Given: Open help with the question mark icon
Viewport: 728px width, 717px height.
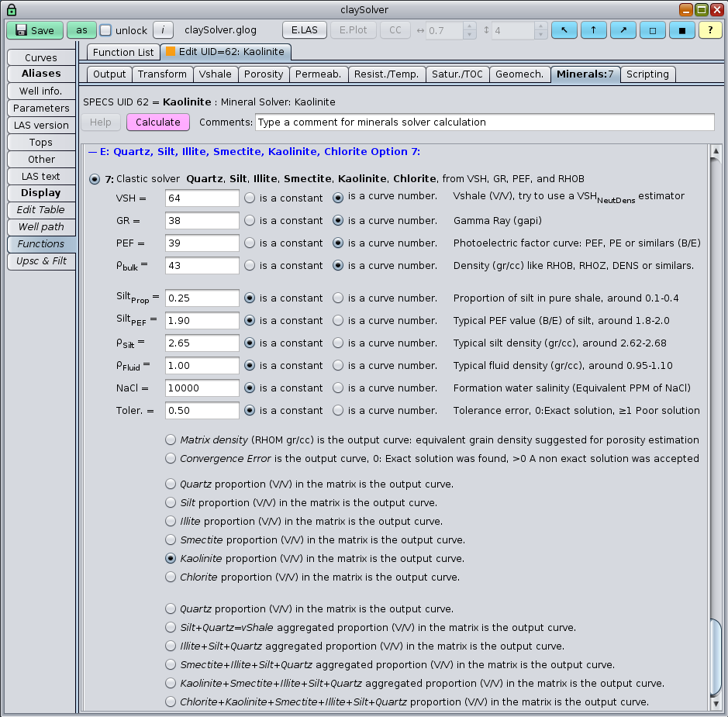Looking at the screenshot, I should [x=710, y=30].
